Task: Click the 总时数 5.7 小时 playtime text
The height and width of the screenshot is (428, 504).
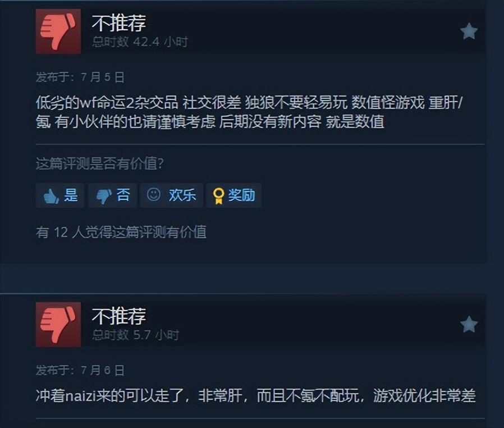Action: (x=135, y=335)
